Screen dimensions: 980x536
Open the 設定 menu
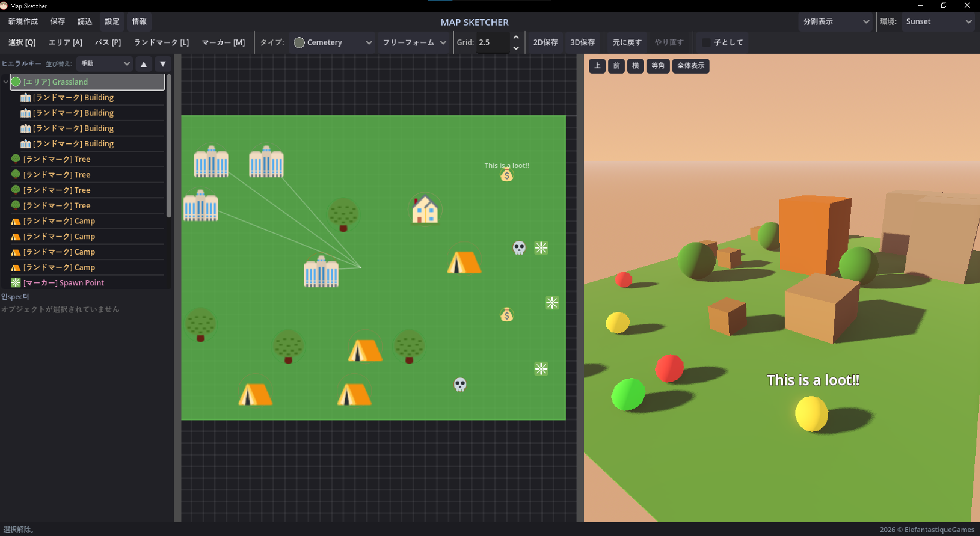112,21
